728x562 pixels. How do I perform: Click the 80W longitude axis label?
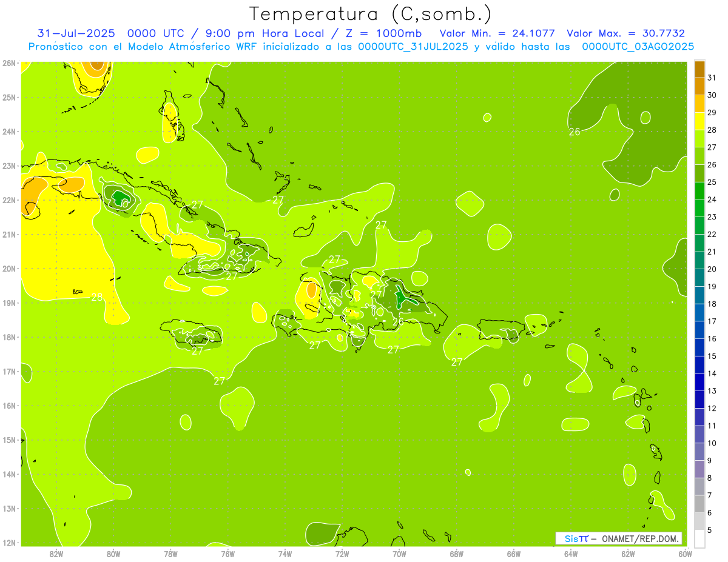coord(113,554)
